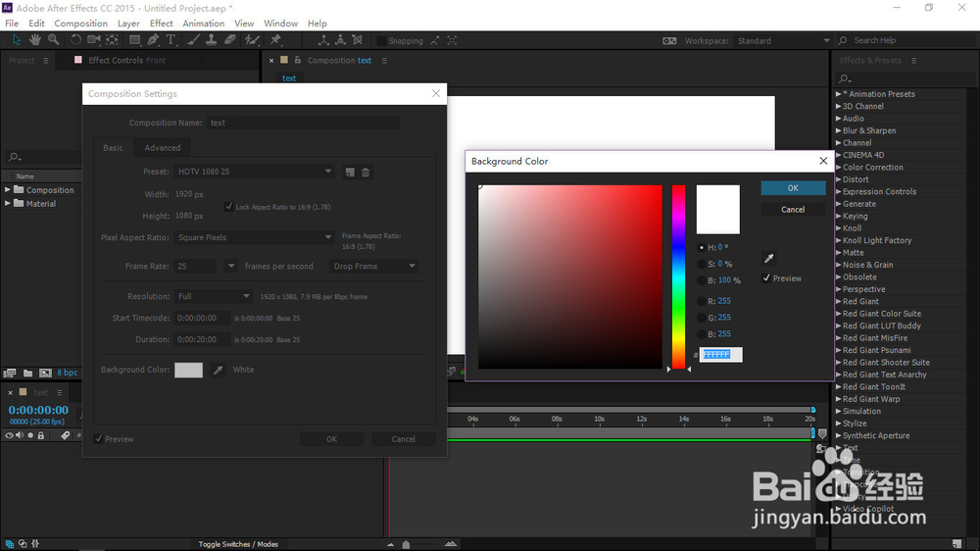Open the File menu

pos(12,24)
